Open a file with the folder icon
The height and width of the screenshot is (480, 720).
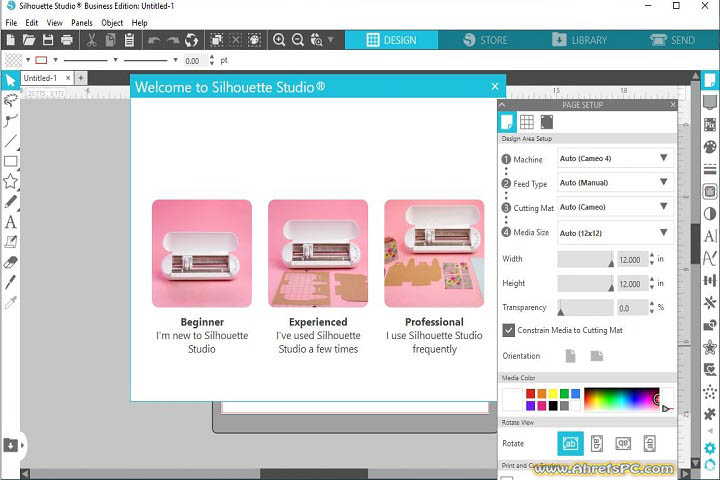tap(28, 40)
